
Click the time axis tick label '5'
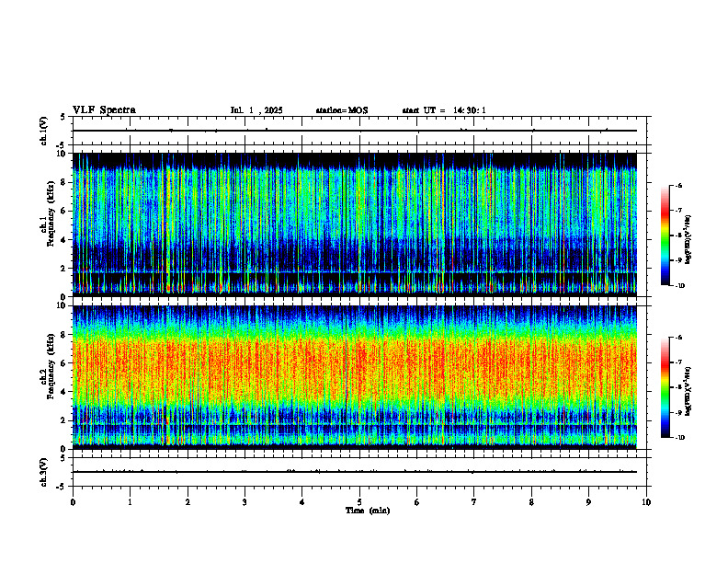click(x=359, y=502)
